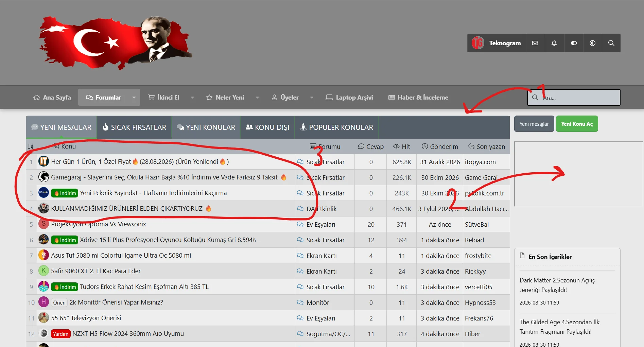This screenshot has width=644, height=347.
Task: Go to Ana Sayfa home link
Action: (52, 98)
